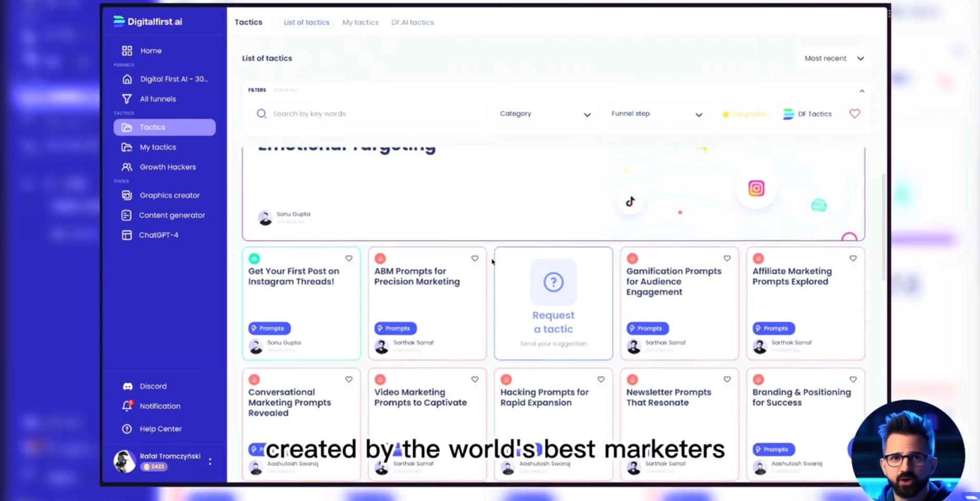Click Sarthak Sarraf avatar on ABM card
980x501 pixels.
[382, 347]
